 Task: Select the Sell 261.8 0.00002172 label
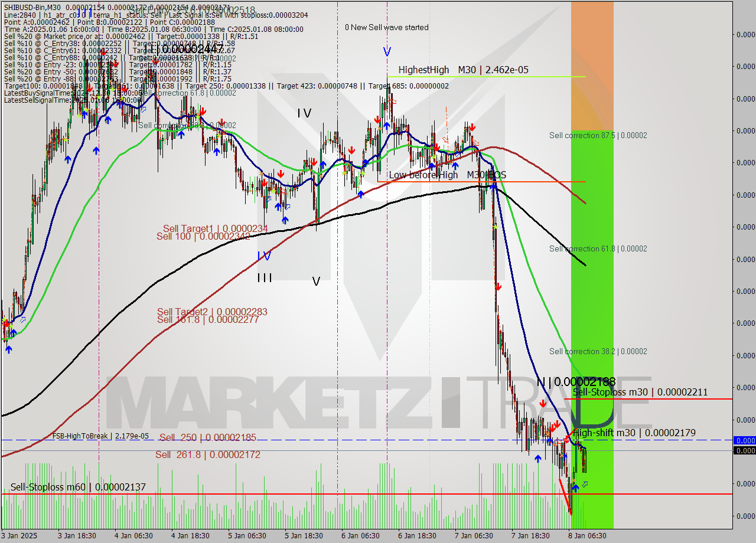(x=208, y=454)
